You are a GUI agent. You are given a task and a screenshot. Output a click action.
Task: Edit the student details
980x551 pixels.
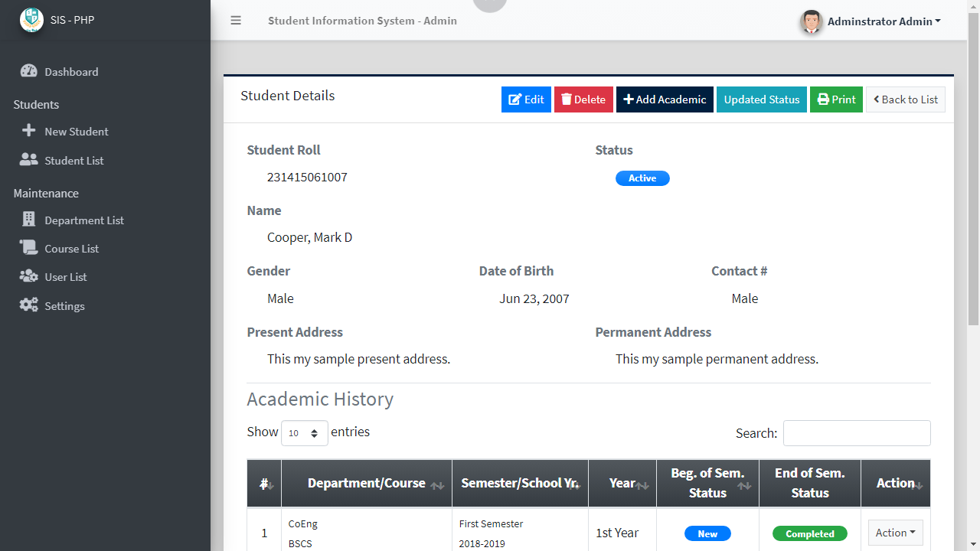526,99
